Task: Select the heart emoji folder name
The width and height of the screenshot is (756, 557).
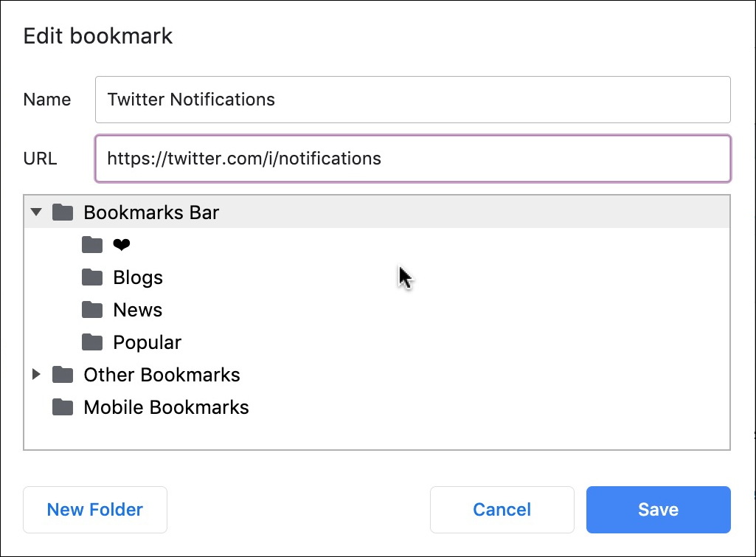Action: coord(122,245)
